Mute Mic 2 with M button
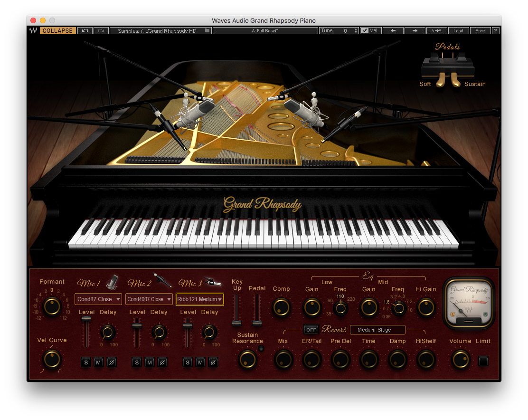This screenshot has height=420, width=528. 150,363
